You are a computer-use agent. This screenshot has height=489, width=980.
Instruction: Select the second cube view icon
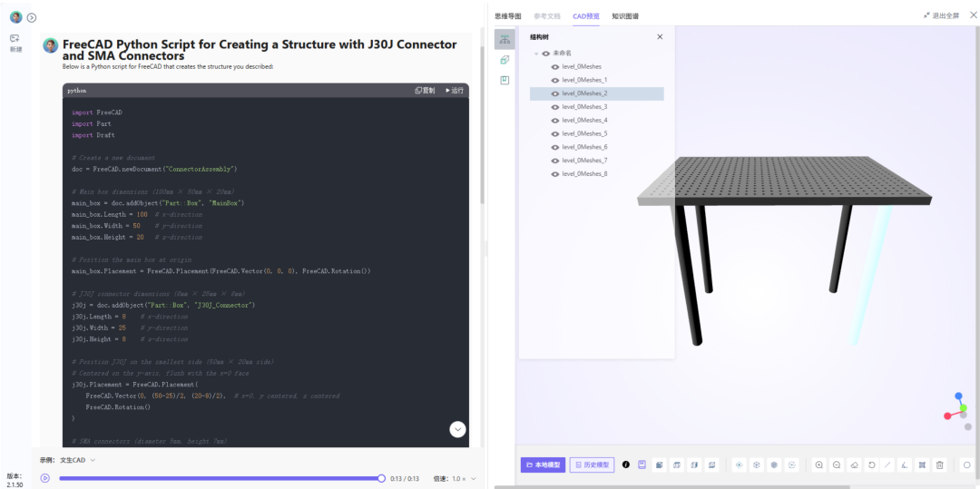[677, 465]
